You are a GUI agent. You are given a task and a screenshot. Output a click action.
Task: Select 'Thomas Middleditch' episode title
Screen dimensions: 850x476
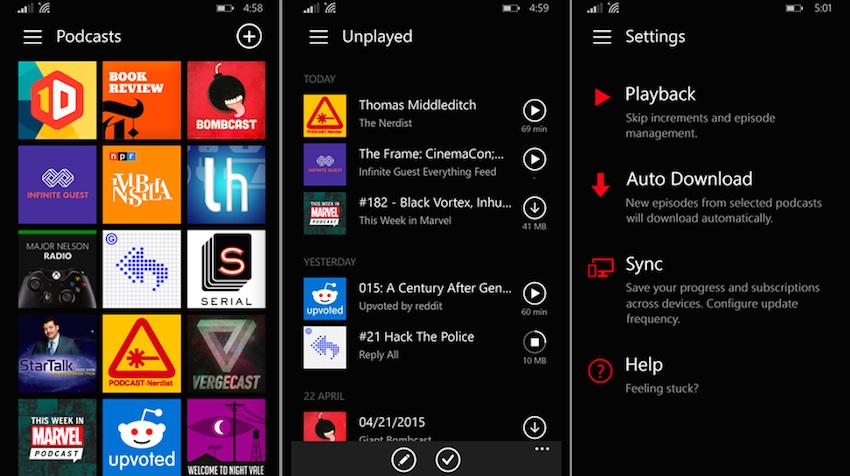(x=417, y=105)
